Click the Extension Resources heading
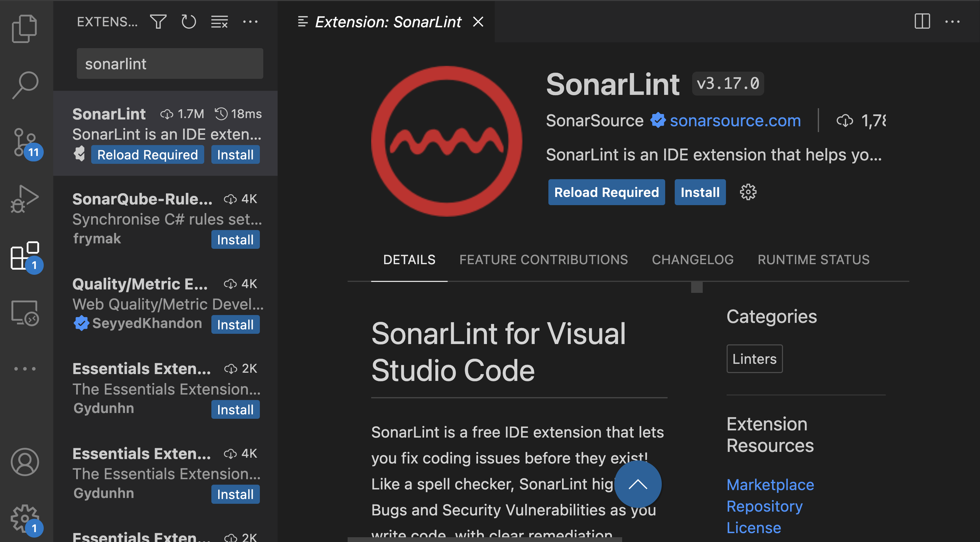This screenshot has width=980, height=542. pos(770,434)
